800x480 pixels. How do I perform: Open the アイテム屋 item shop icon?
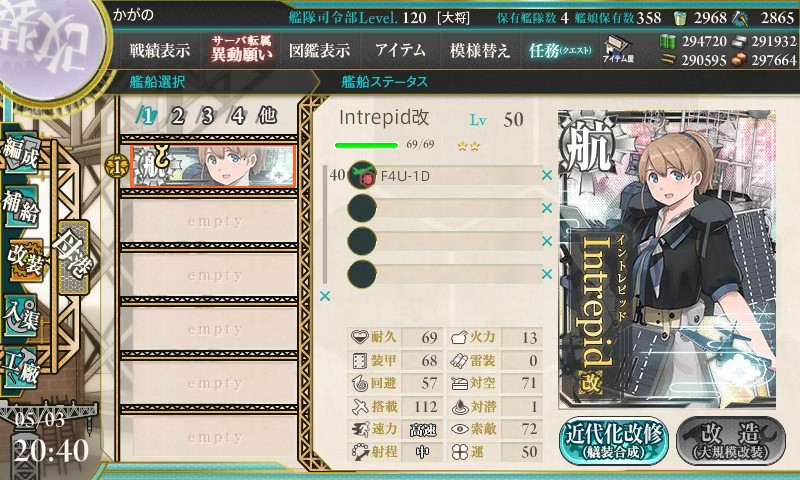(618, 49)
